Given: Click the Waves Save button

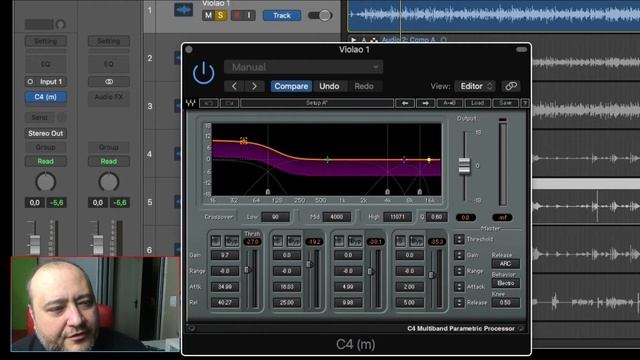Looking at the screenshot, I should coord(505,103).
